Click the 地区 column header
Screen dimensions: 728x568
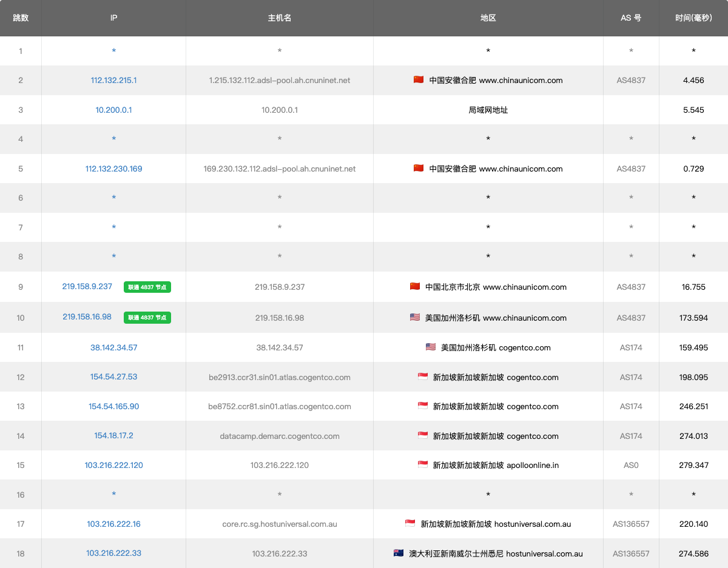tap(488, 18)
